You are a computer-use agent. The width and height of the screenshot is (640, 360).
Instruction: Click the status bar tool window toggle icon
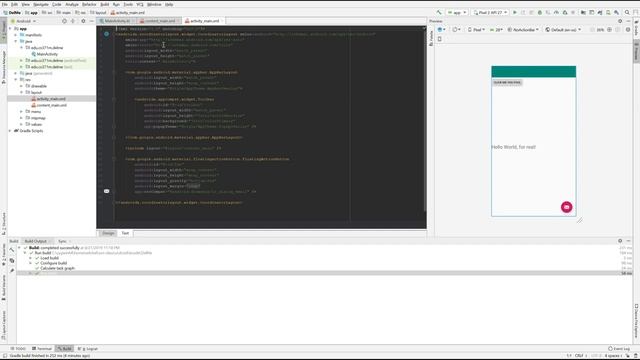[4, 356]
